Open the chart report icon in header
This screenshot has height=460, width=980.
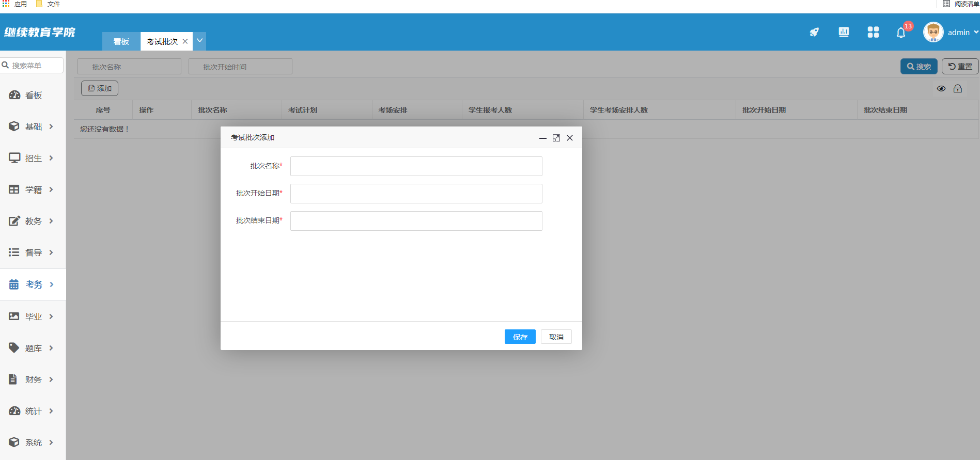click(x=844, y=32)
